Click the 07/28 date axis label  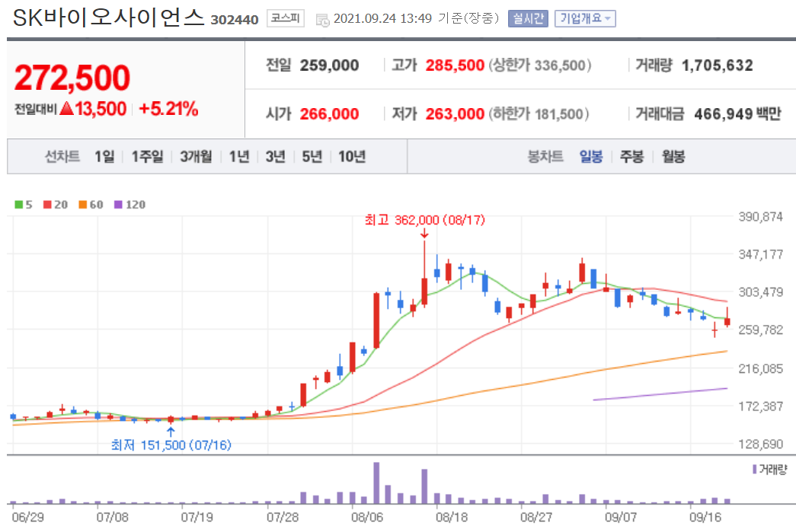coord(283,518)
